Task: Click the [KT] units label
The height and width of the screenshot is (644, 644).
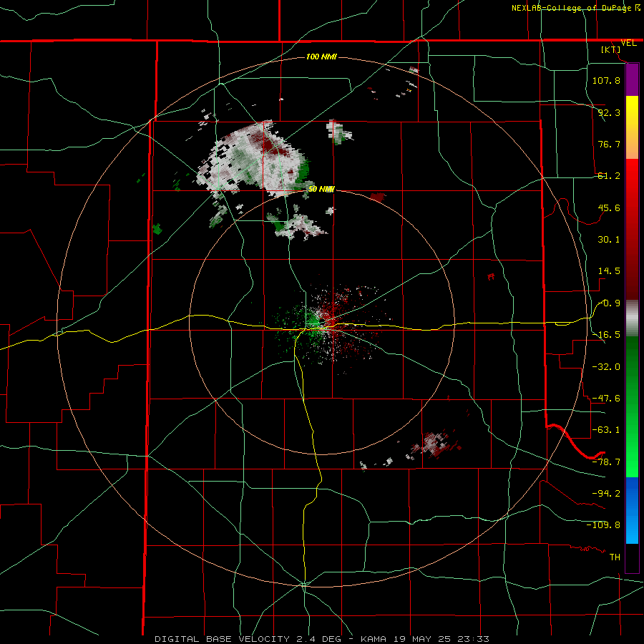Action: point(611,49)
